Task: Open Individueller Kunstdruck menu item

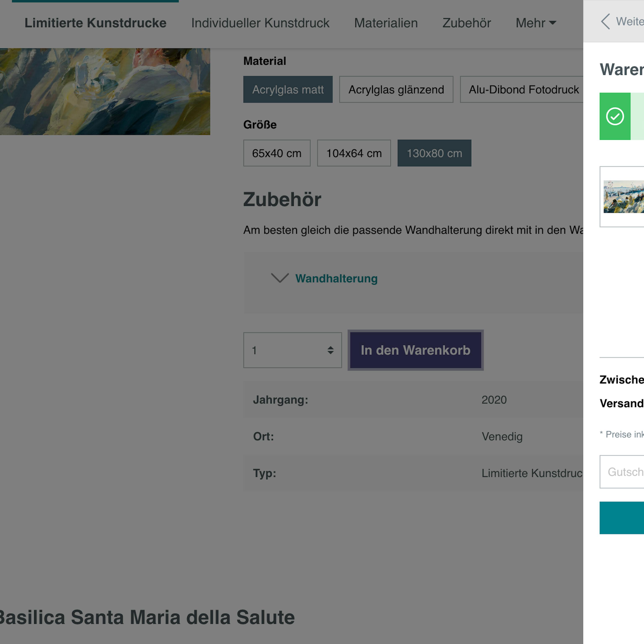Action: click(260, 23)
